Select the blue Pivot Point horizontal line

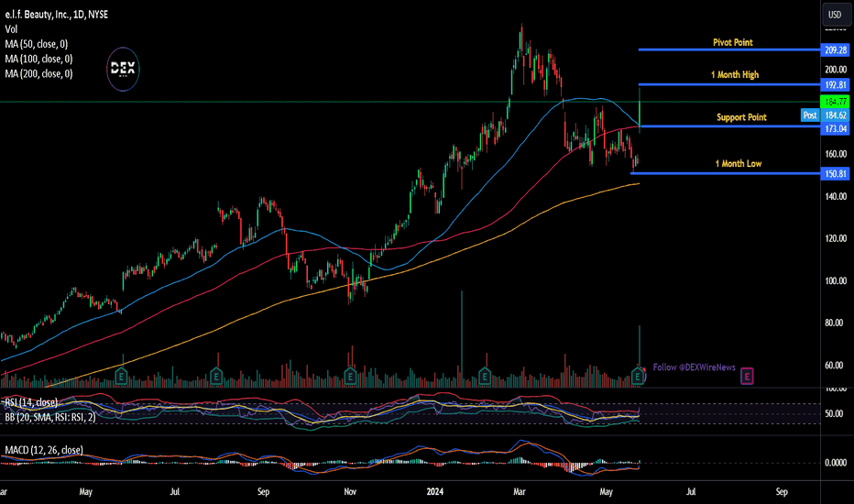tap(729, 49)
